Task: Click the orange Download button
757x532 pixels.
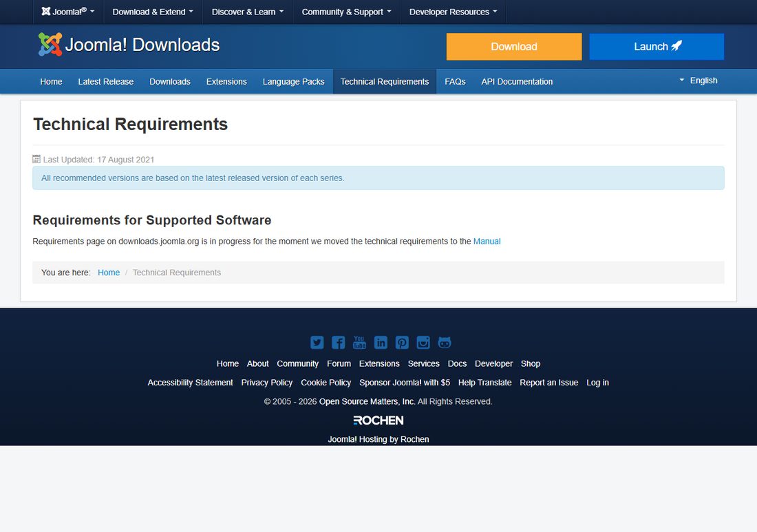Action: click(x=514, y=47)
